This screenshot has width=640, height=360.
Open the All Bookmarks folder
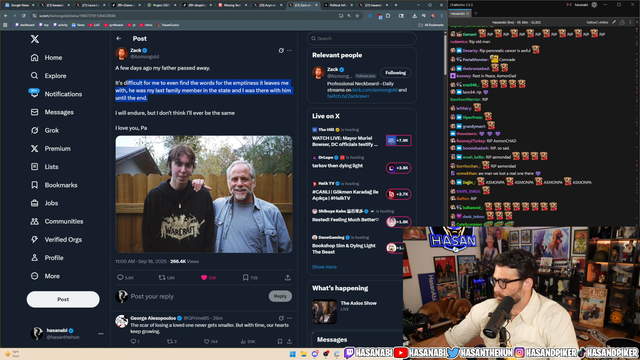tap(431, 25)
